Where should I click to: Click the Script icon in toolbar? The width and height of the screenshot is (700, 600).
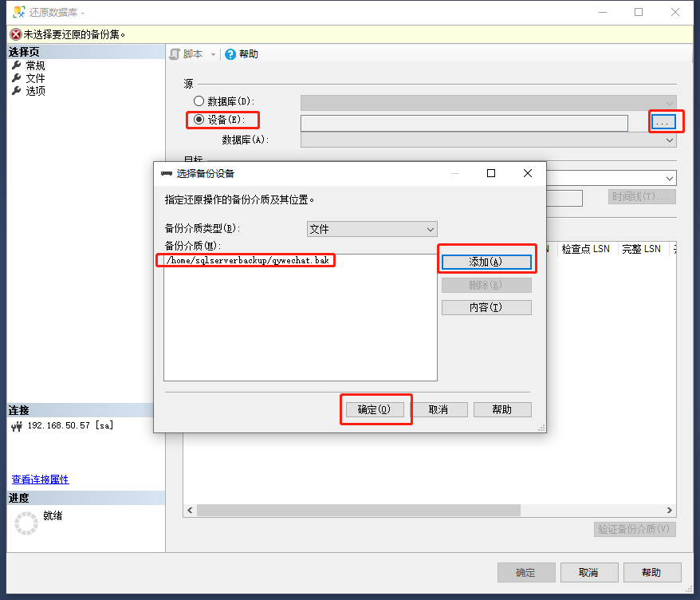point(175,54)
